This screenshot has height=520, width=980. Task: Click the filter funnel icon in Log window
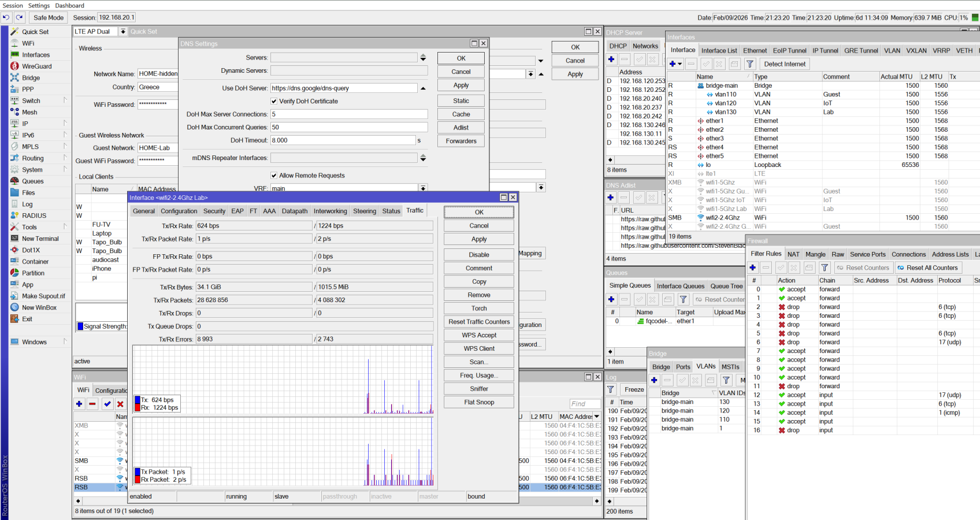611,389
